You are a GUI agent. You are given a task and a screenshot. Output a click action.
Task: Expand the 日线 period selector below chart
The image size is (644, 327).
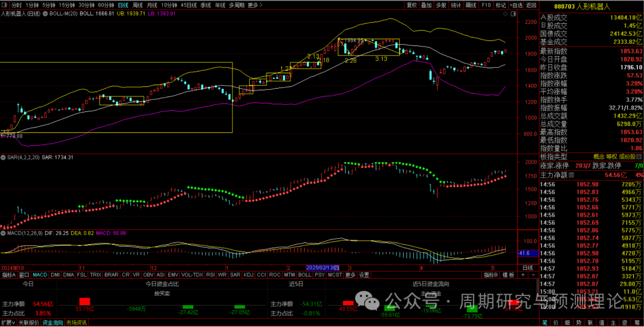click(528, 268)
